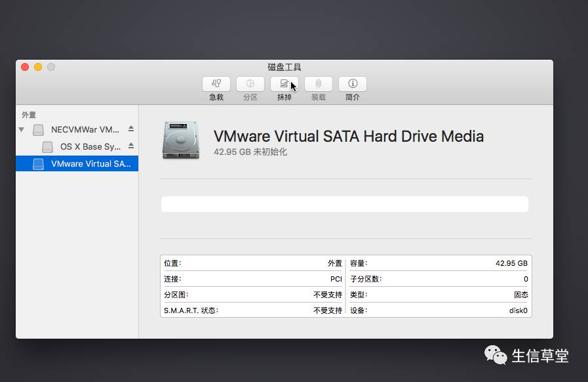Open the 简介 Info toolbar icon
This screenshot has height=382, width=588.
point(353,84)
